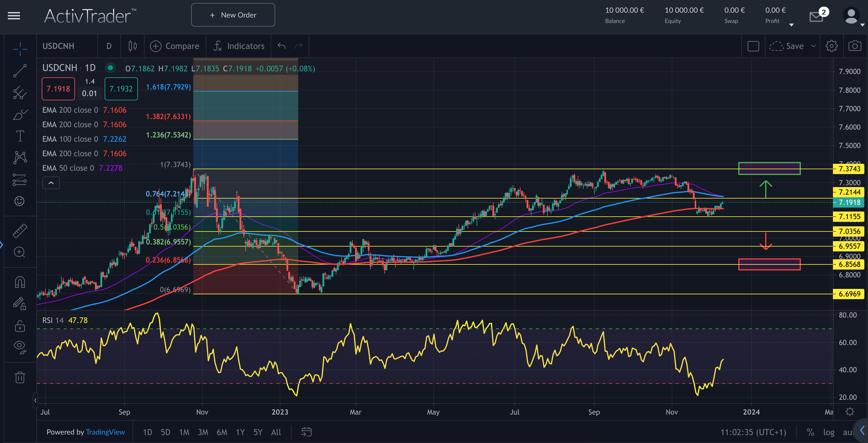
Task: Toggle magnet mode on the drawing sidebar
Action: coord(20,282)
